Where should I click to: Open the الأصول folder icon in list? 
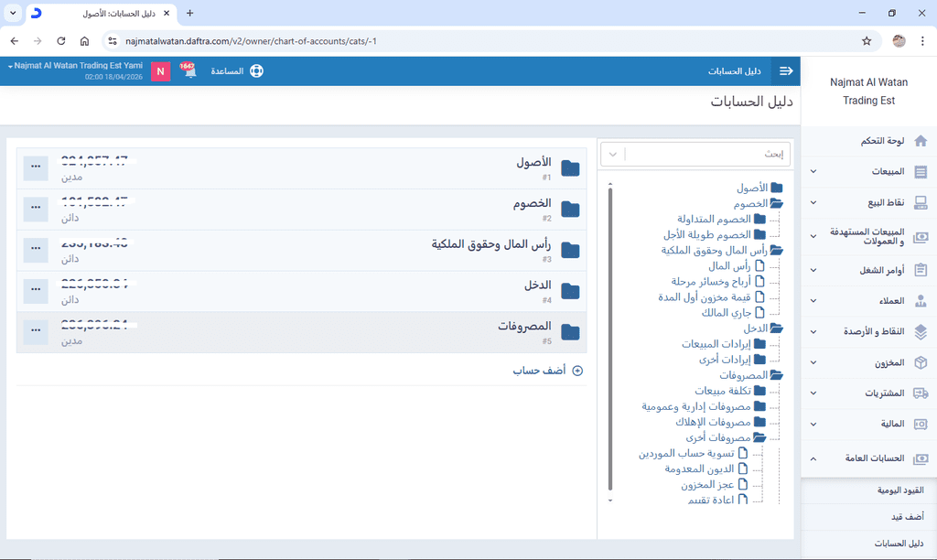(x=570, y=168)
